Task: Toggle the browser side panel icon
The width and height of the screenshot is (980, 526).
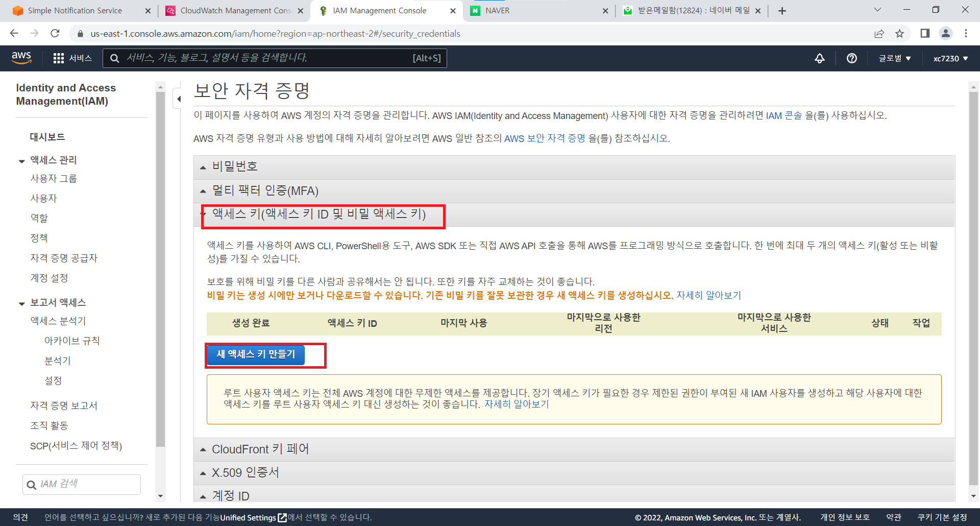Action: pyautogui.click(x=925, y=33)
